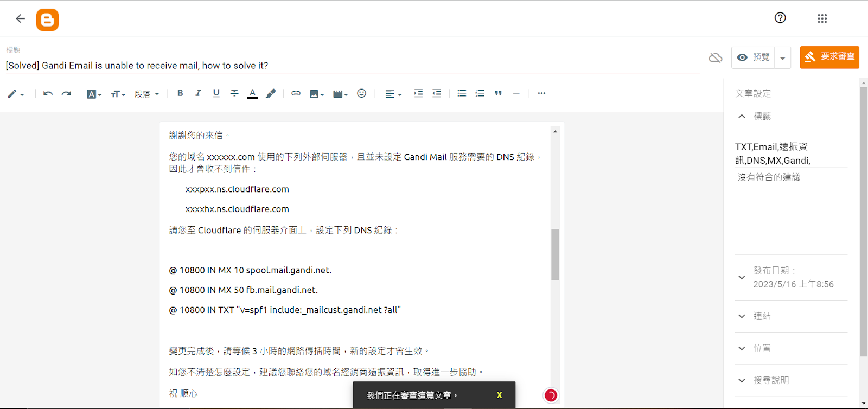
Task: Click the line starting '請您至 Cloudflare'
Action: [x=285, y=230]
